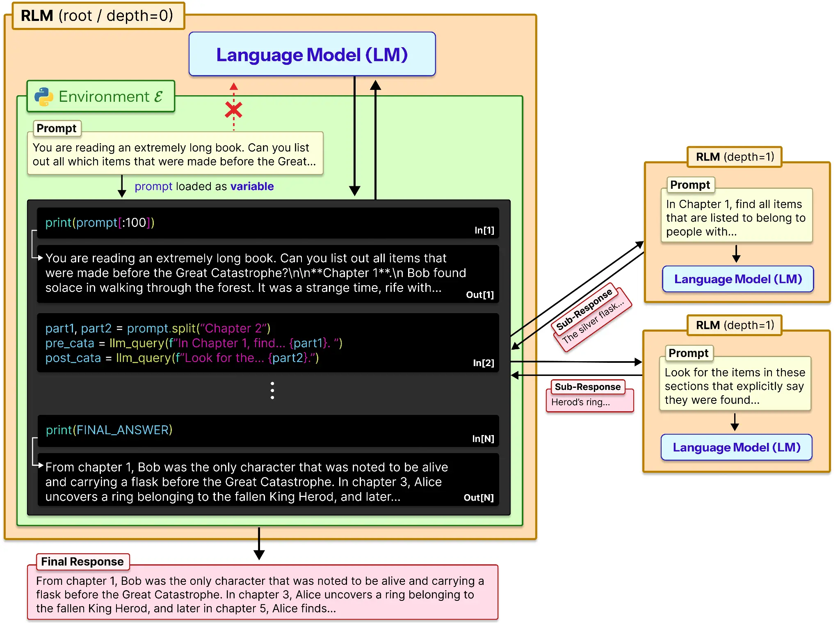
Task: Click the 'prompt loaded as variable' link text
Action: 204,186
